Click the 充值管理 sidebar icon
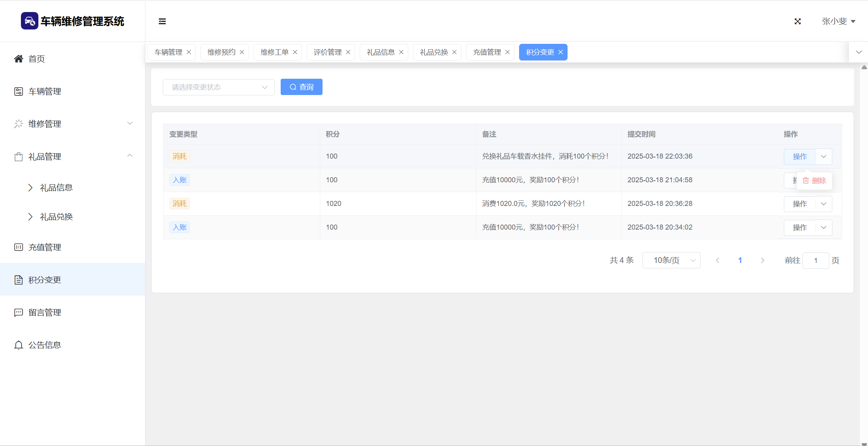The height and width of the screenshot is (446, 868). [19, 247]
